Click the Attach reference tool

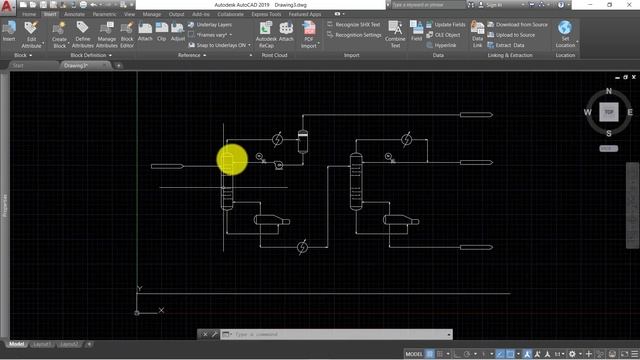pyautogui.click(x=145, y=31)
